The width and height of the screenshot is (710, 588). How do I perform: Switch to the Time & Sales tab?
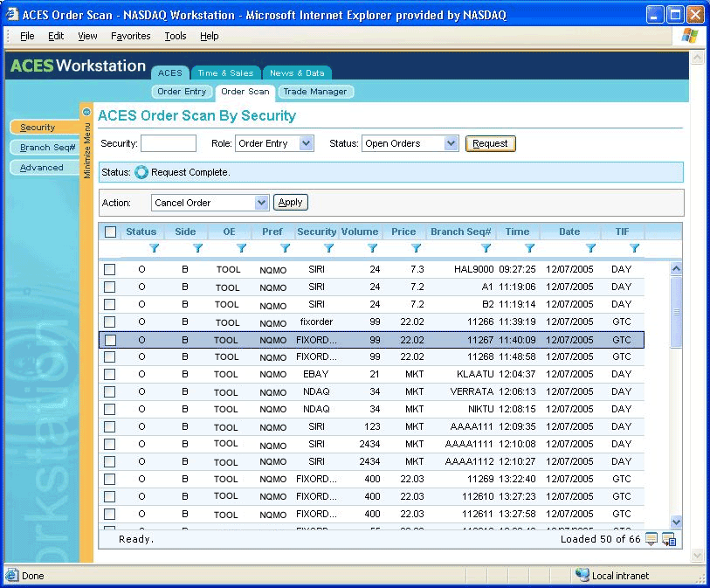(225, 73)
